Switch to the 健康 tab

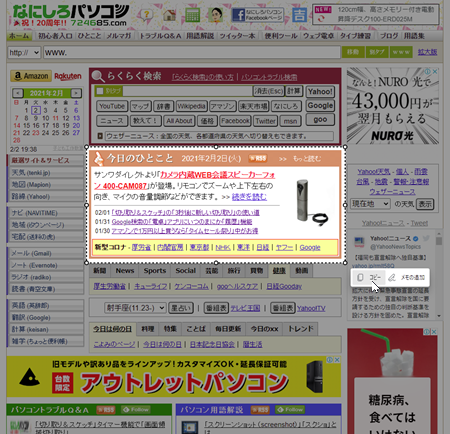[279, 271]
